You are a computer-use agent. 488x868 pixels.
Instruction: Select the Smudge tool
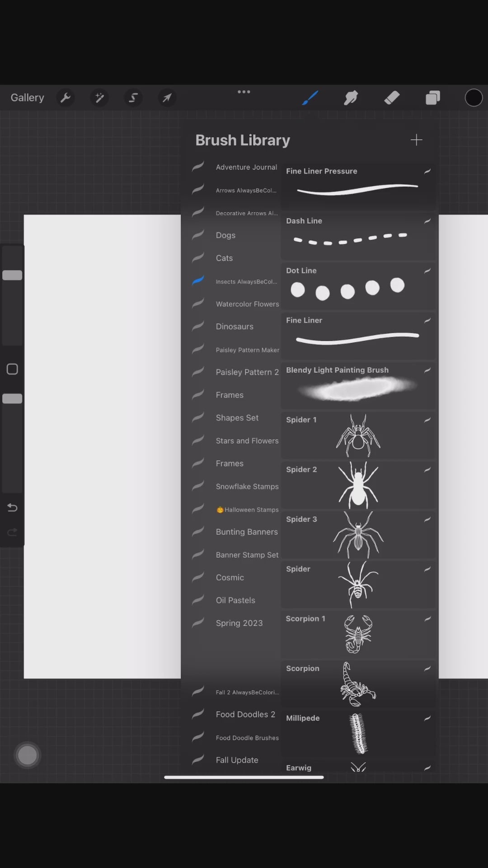pos(351,98)
